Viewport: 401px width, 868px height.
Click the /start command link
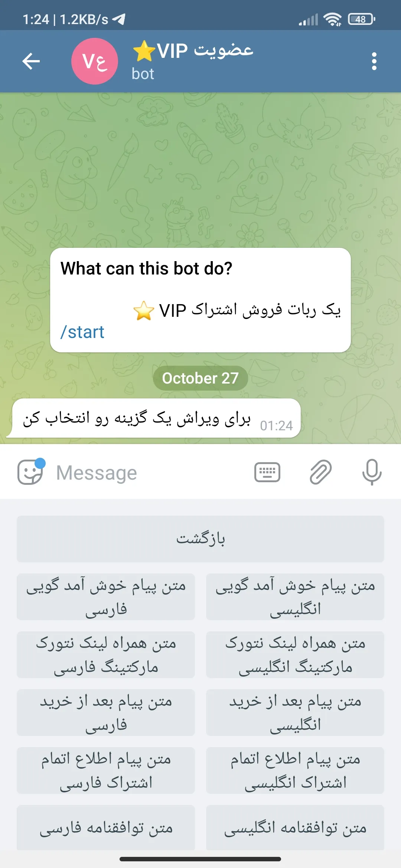pos(82,332)
